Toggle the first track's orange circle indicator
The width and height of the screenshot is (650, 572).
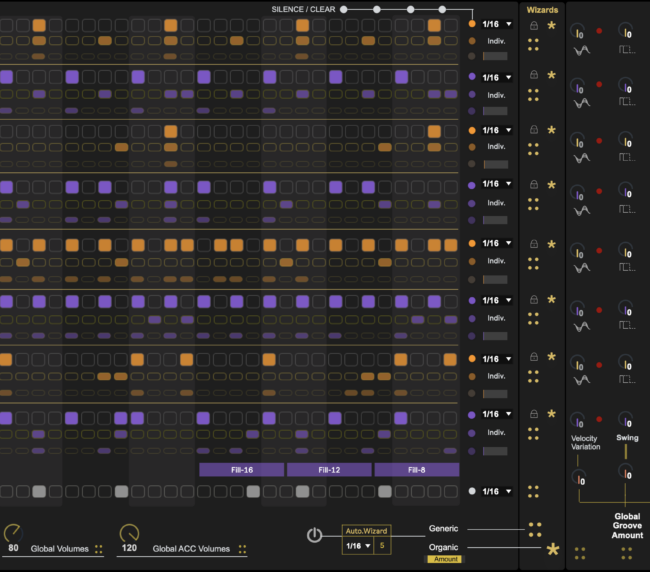[x=472, y=23]
